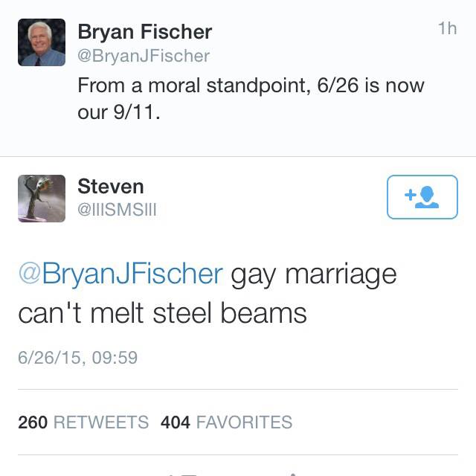Tap the follow user icon beside Steven
Screen dimensions: 476x476
[x=422, y=197]
